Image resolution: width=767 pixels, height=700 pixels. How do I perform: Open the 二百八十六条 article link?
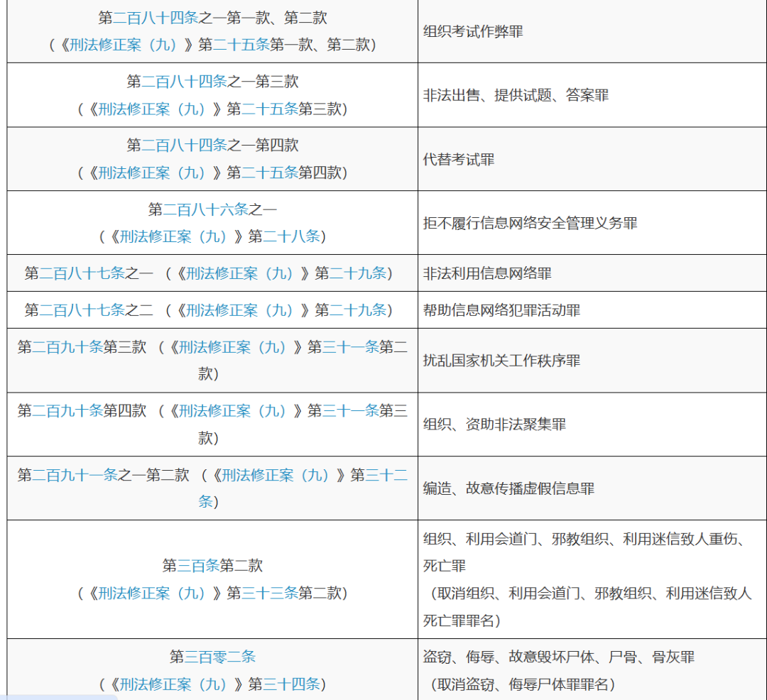tap(205, 209)
